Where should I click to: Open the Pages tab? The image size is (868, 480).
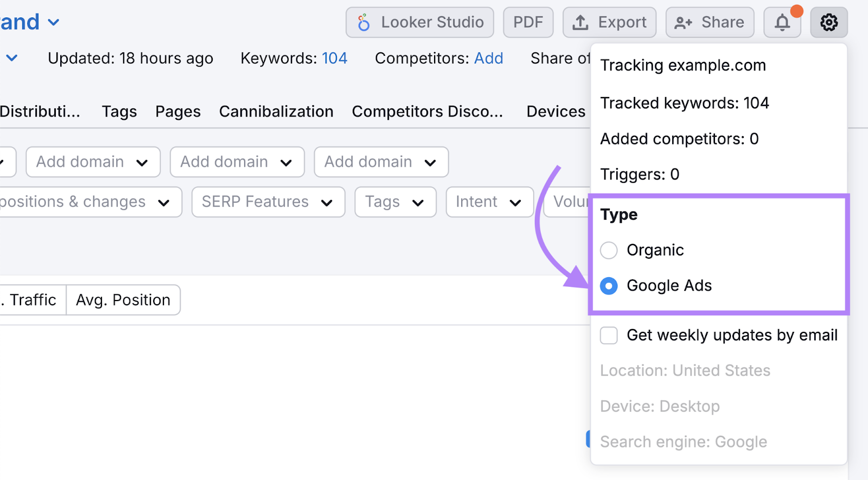(x=178, y=112)
